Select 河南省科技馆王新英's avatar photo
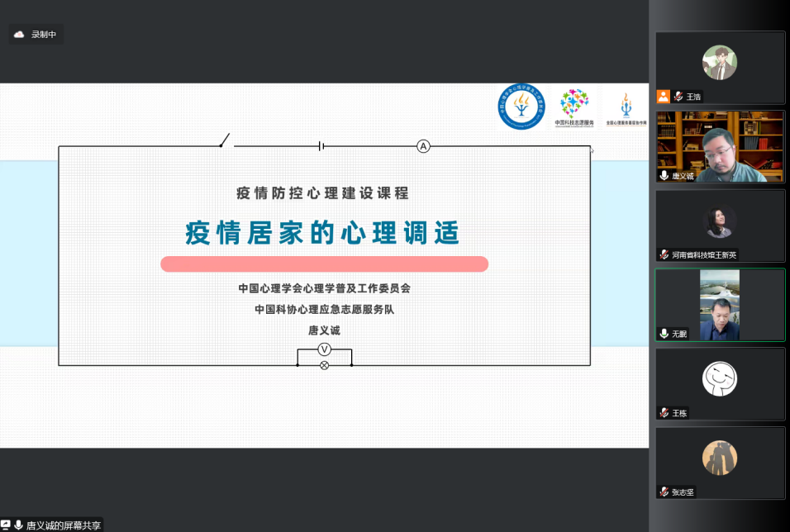 point(720,221)
